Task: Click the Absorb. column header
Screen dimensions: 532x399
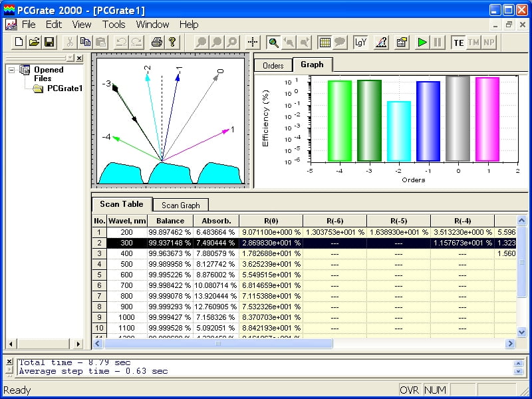Action: pos(215,221)
